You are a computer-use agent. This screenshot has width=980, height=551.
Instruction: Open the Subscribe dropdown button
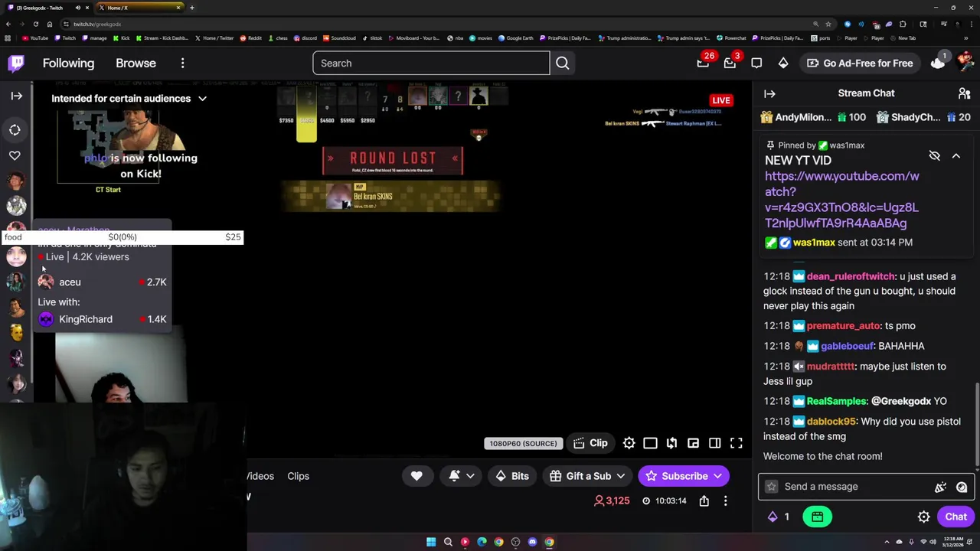pos(684,476)
